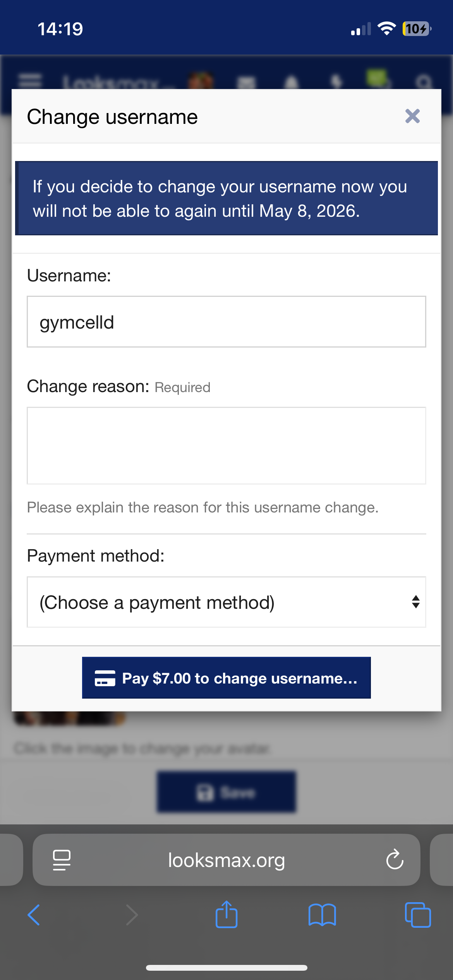Screen dimensions: 453x980
Task: Open the hamburger navigation menu
Action: [x=30, y=81]
